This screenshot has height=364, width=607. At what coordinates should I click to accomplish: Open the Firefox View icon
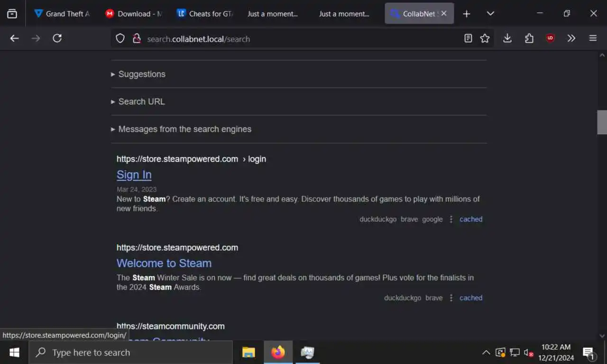12,14
